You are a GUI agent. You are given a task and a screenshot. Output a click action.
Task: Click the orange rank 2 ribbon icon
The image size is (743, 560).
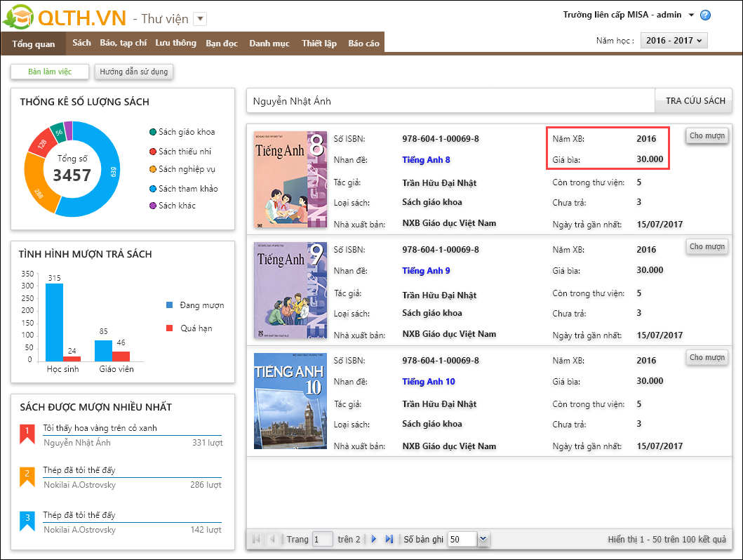pos(27,476)
